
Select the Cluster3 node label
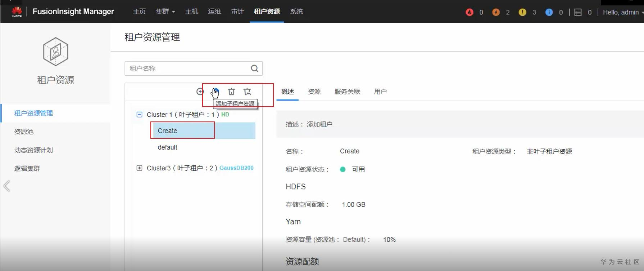182,168
